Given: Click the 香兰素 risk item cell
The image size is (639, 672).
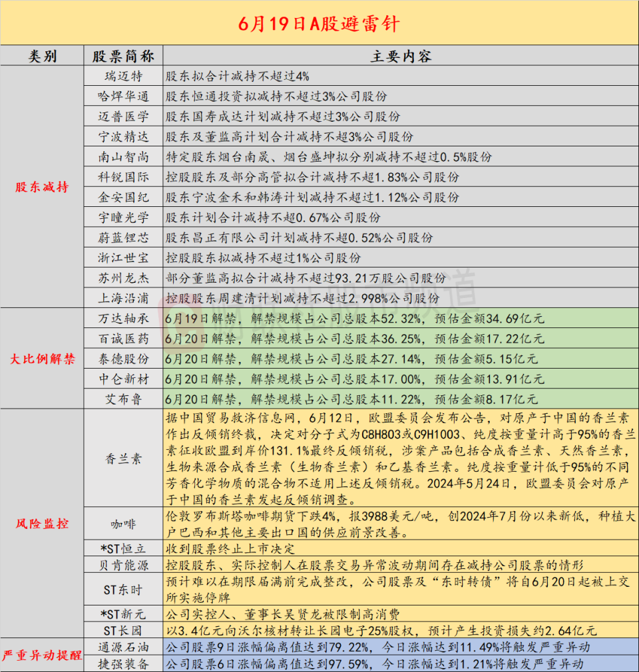Looking at the screenshot, I should pos(124,458).
